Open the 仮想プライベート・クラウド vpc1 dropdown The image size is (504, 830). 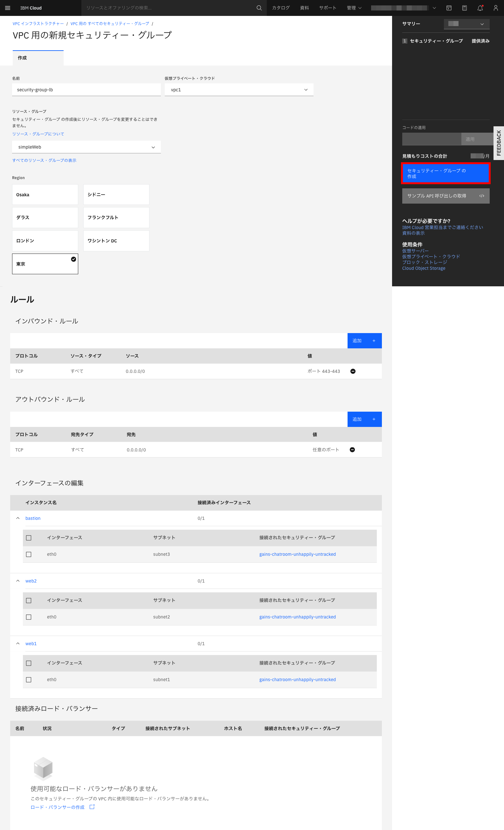point(239,90)
